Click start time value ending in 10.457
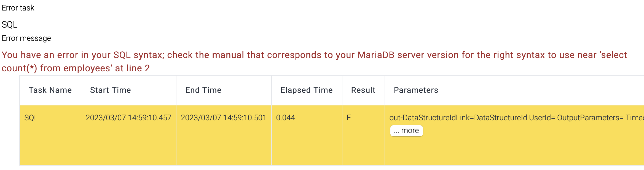Screen dimensions: 644x170 [x=128, y=118]
